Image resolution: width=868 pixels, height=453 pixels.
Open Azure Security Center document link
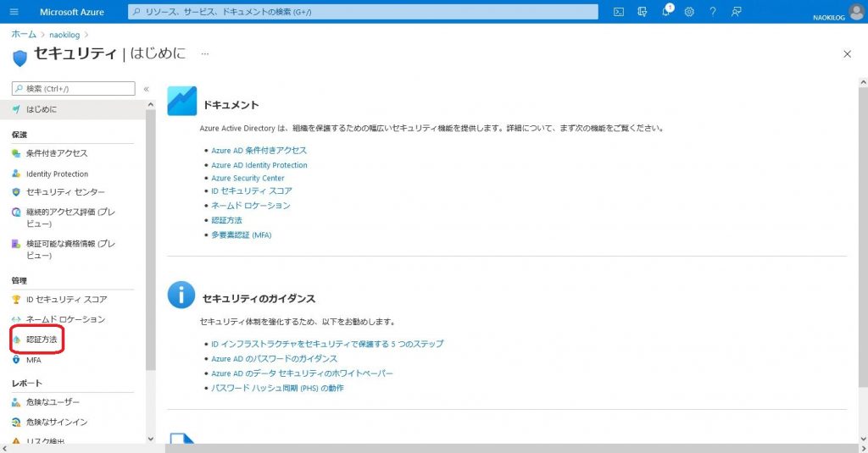248,178
